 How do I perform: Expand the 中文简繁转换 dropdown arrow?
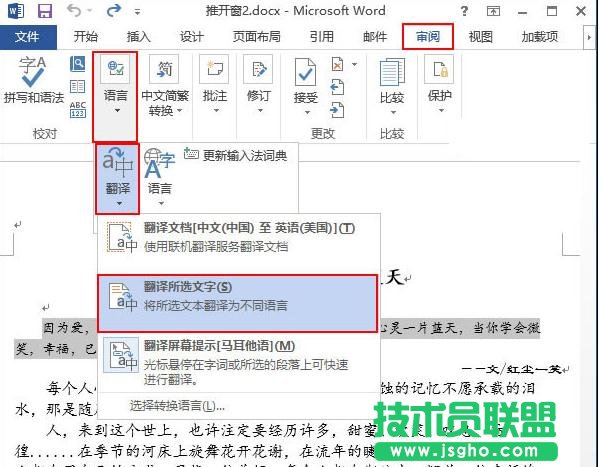180,111
